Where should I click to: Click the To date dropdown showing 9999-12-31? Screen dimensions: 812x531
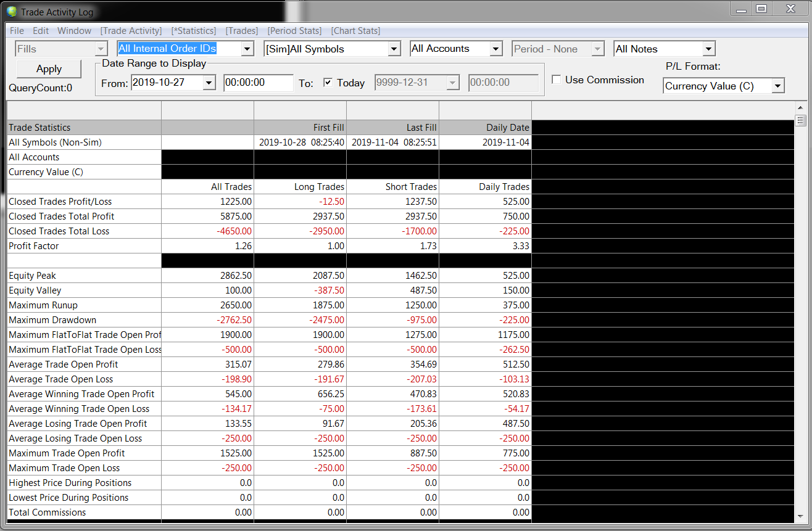click(x=417, y=83)
